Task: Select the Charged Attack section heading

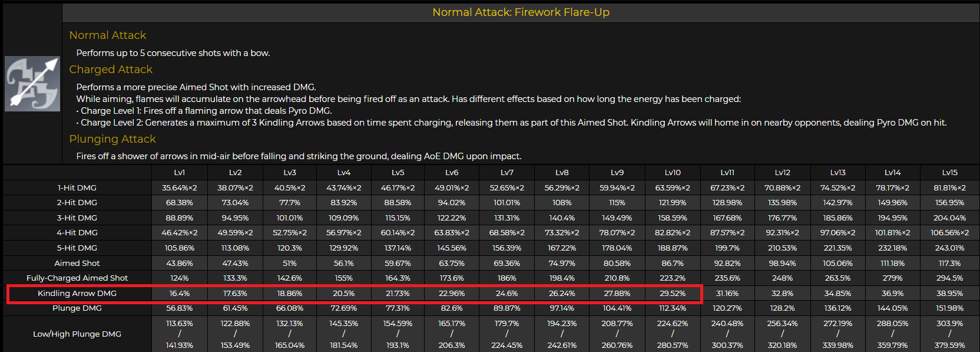Action: [x=111, y=70]
